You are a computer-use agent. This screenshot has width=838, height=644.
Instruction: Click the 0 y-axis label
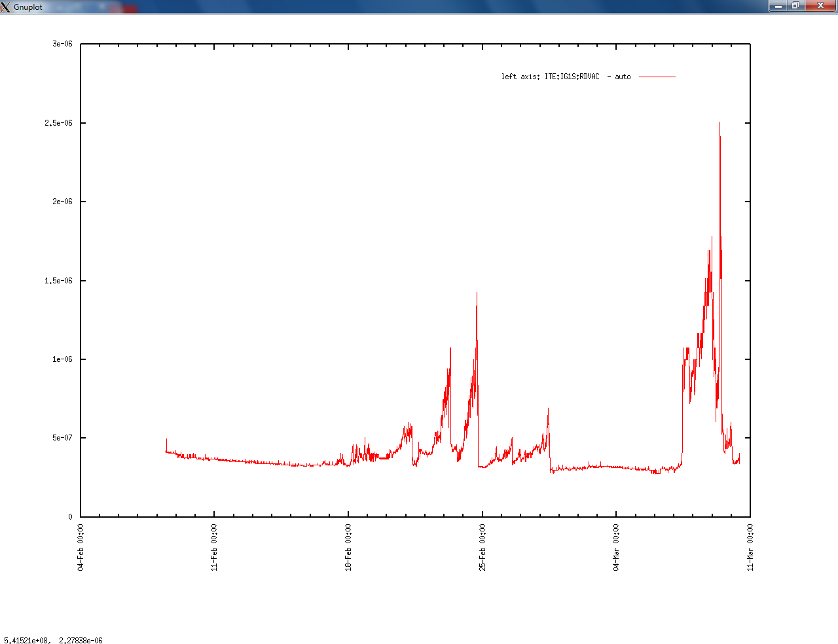click(71, 517)
